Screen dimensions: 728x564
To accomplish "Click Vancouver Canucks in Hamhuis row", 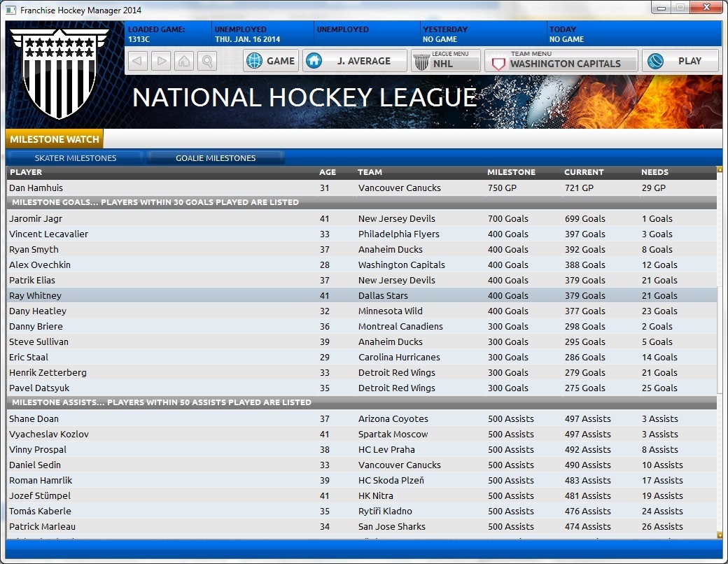I will [399, 188].
